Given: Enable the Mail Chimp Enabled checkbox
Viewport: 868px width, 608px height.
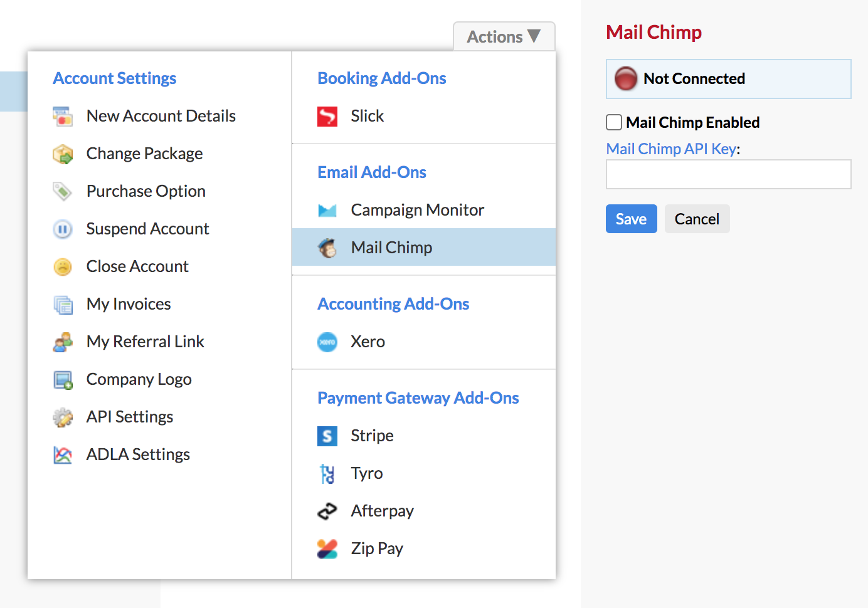Looking at the screenshot, I should [x=614, y=122].
